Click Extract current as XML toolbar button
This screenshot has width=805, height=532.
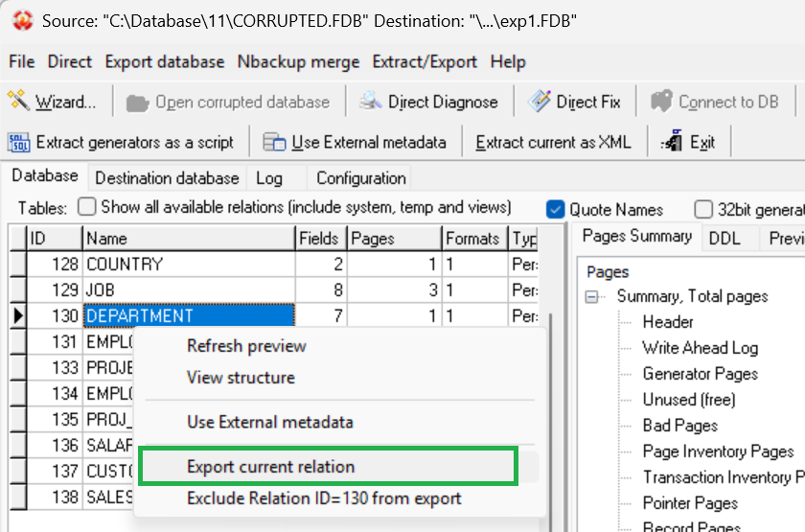coord(553,142)
